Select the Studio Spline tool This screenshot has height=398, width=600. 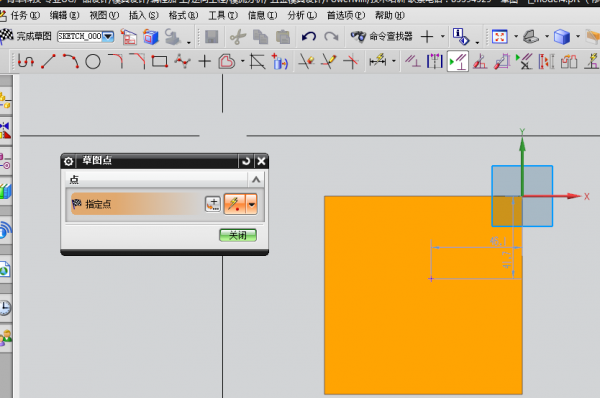(182, 61)
